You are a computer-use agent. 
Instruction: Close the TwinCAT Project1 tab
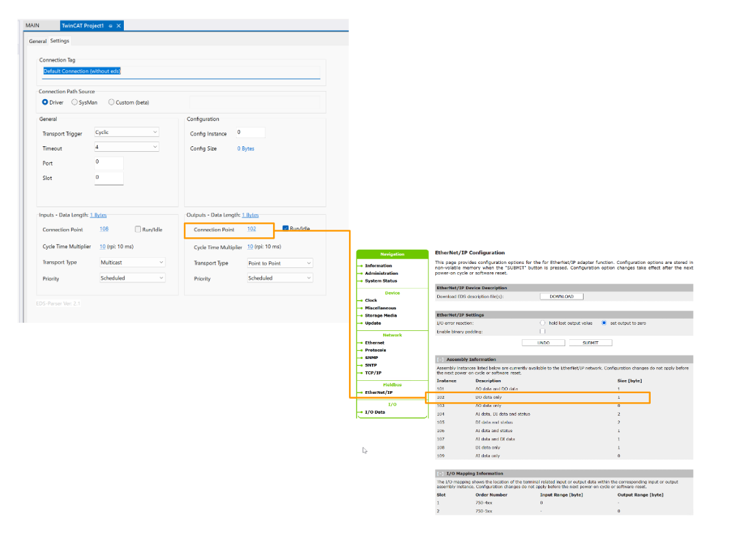119,26
